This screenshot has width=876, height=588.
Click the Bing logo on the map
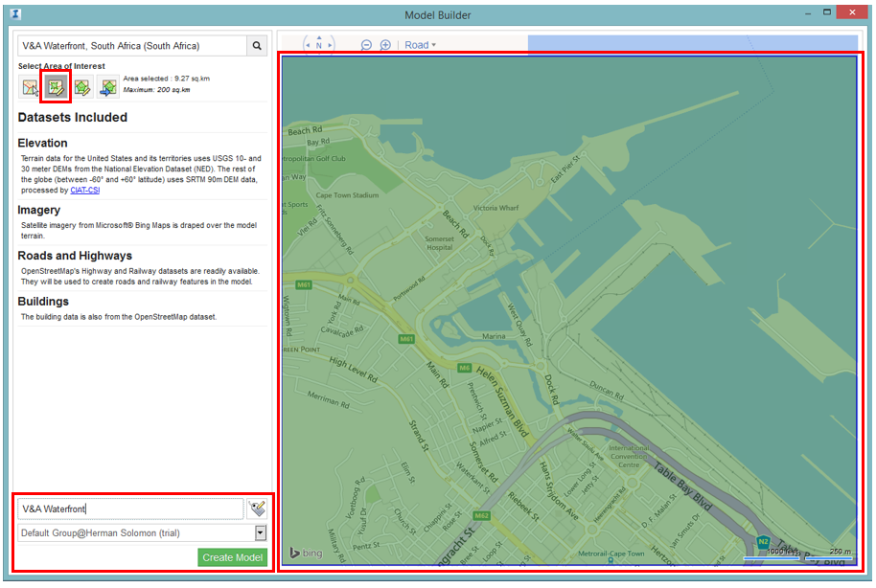[306, 553]
